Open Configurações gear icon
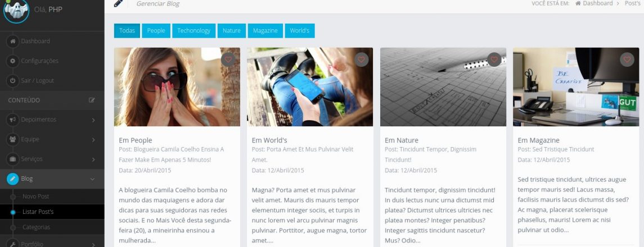The image size is (644, 247). coord(13,61)
